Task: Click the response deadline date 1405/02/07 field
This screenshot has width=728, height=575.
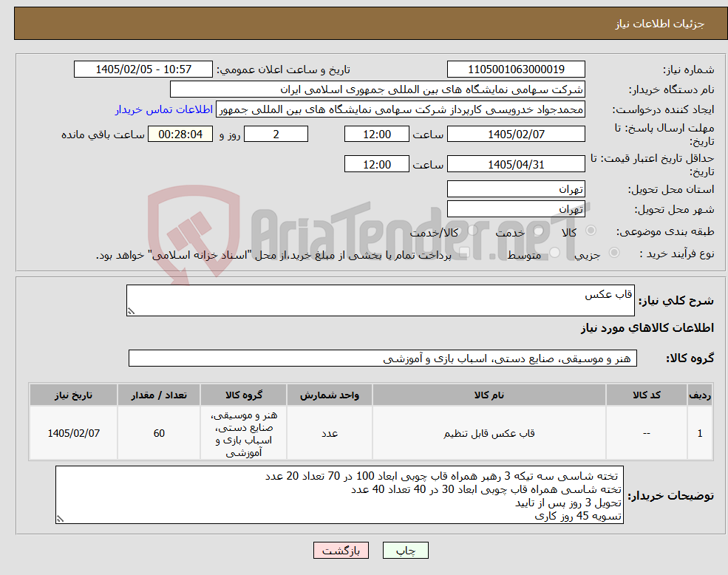Action: coord(516,135)
